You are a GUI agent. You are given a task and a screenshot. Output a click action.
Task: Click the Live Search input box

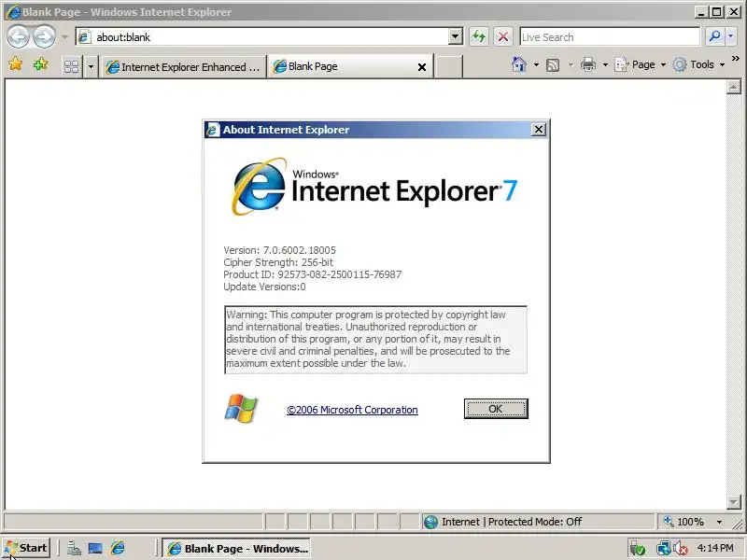[x=610, y=36]
